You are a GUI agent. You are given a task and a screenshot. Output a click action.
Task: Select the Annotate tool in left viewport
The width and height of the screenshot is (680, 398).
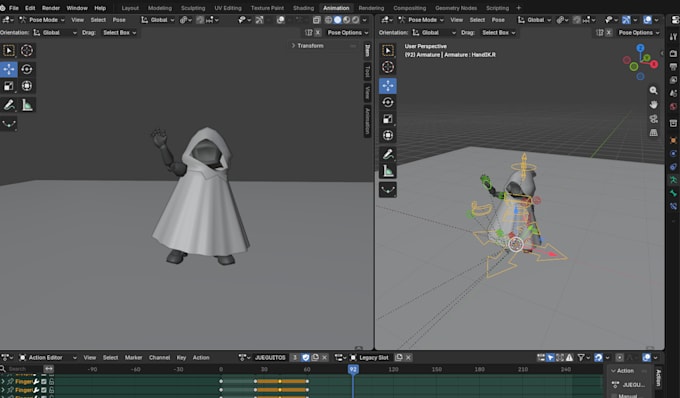tap(9, 105)
